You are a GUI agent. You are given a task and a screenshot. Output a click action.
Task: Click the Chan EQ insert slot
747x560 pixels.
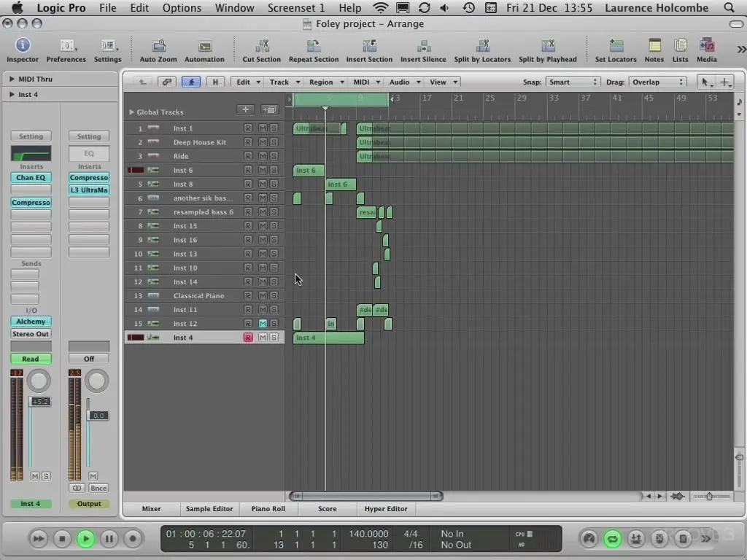pos(31,178)
